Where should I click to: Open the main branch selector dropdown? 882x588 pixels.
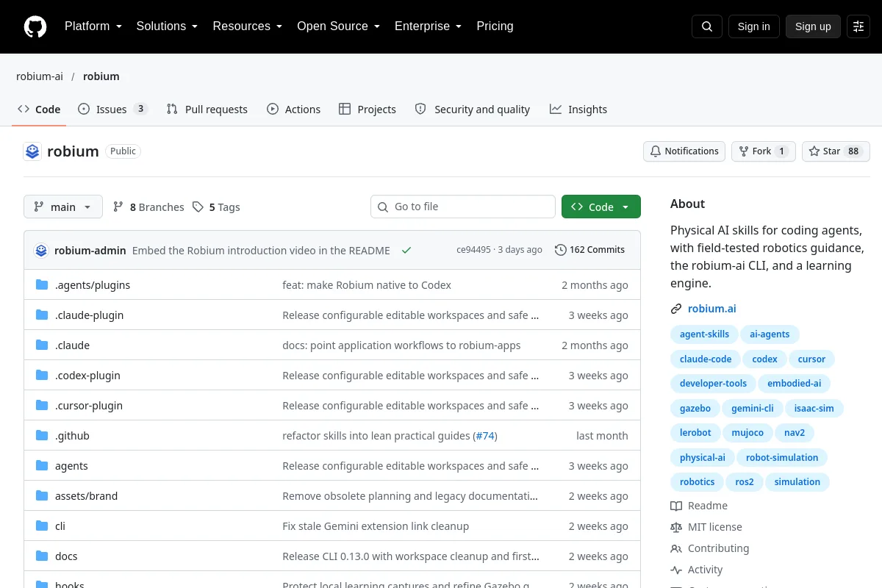click(x=63, y=207)
